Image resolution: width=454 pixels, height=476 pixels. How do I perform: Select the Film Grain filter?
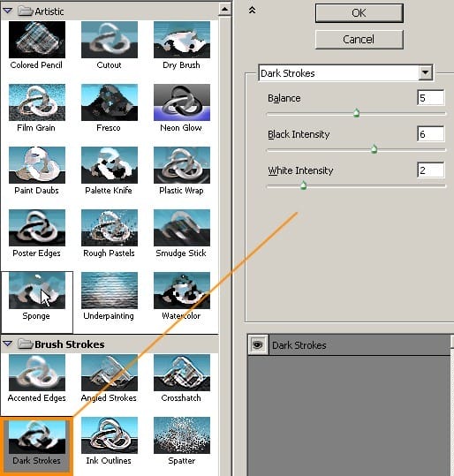37,102
